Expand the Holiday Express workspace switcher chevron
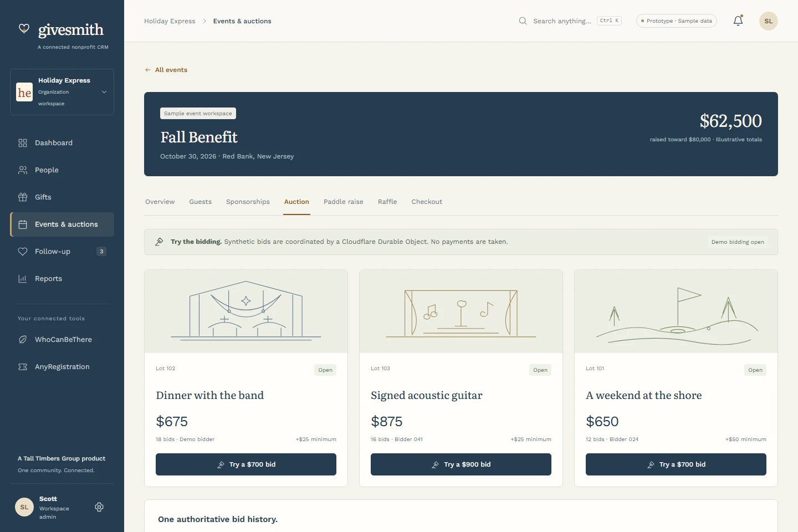 104,92
